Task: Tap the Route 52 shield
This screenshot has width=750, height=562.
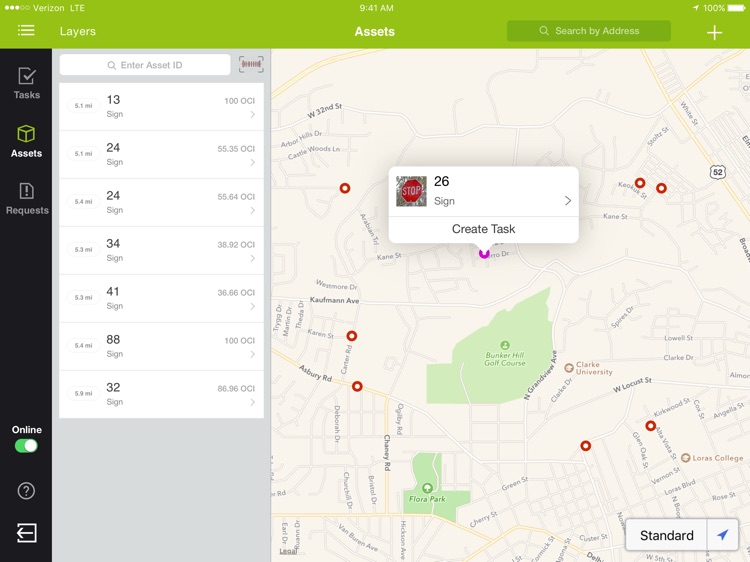Action: pyautogui.click(x=717, y=172)
